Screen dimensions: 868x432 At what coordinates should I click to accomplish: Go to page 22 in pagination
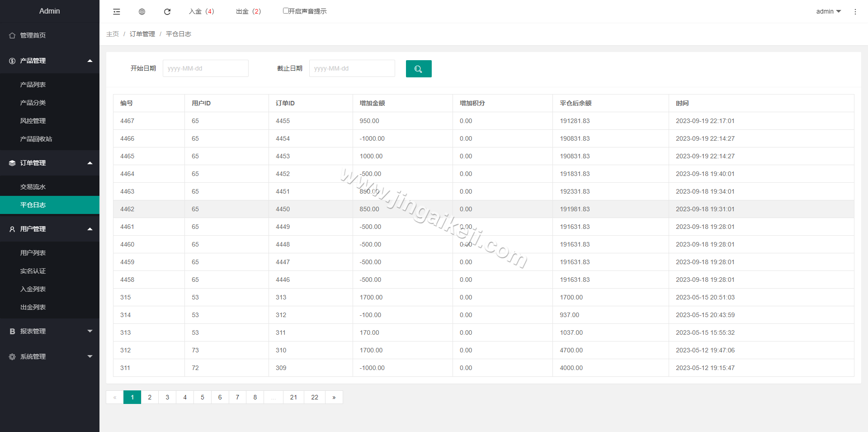point(315,397)
